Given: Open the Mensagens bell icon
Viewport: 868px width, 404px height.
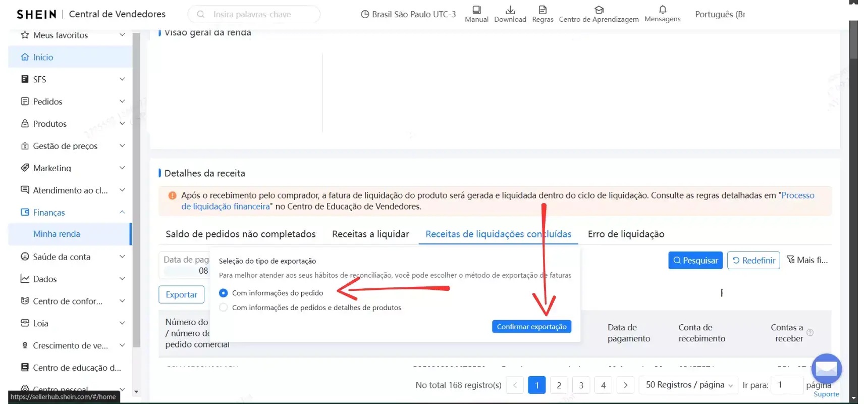Looking at the screenshot, I should click(x=663, y=9).
